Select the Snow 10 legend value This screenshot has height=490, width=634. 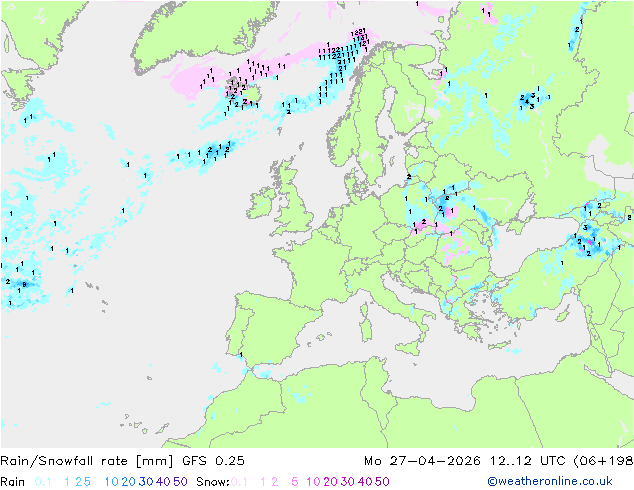313,482
